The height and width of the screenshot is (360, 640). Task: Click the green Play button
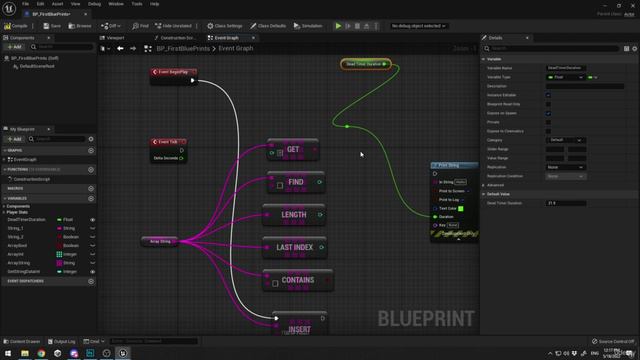pyautogui.click(x=338, y=26)
